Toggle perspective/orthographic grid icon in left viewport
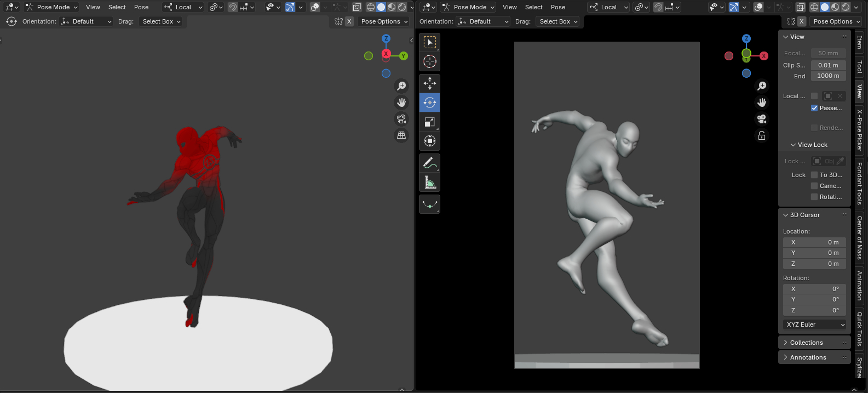 coord(401,135)
